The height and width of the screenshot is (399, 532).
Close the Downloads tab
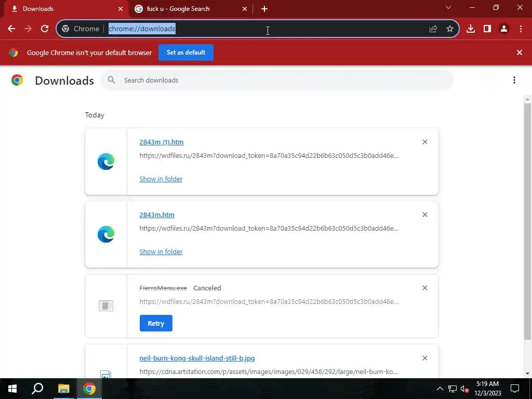(121, 9)
